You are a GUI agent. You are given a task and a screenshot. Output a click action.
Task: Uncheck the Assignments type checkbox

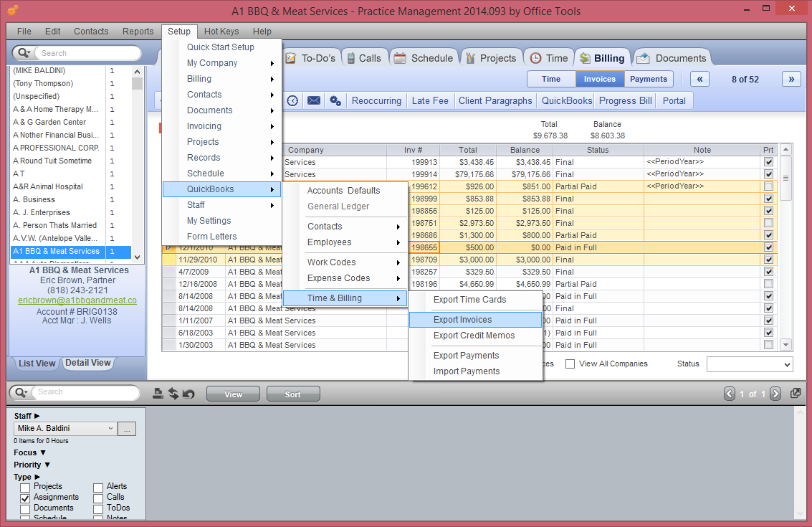(25, 498)
